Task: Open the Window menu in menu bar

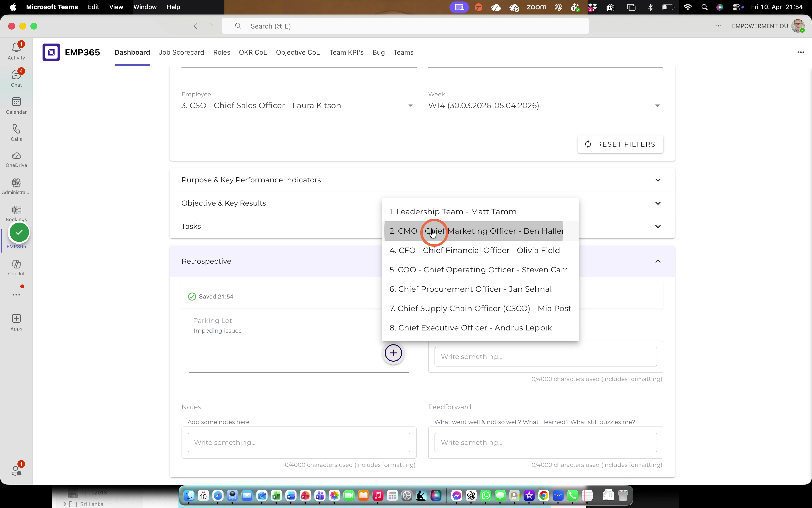Action: coord(145,7)
